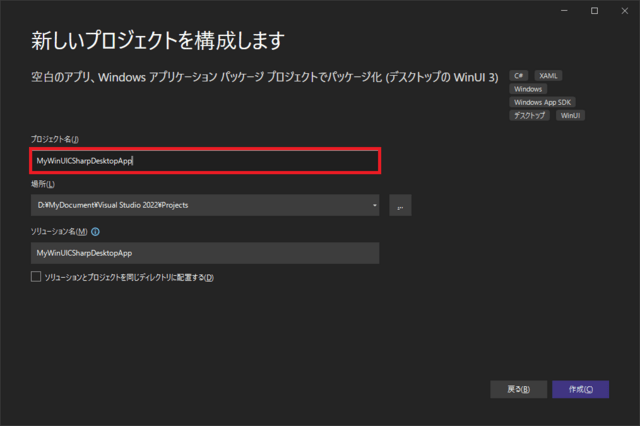Click into the ソリューション名 solution name field
This screenshot has width=640, height=426.
(x=205, y=254)
